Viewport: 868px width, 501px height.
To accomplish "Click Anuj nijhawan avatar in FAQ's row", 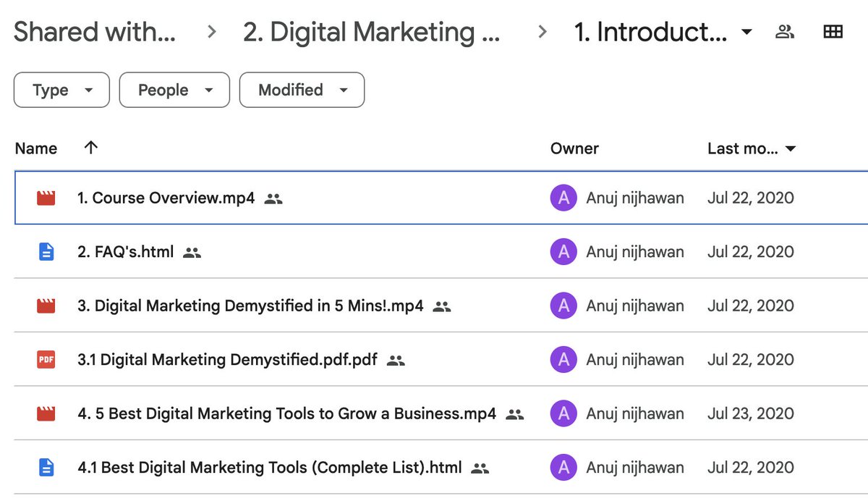I will 563,252.
